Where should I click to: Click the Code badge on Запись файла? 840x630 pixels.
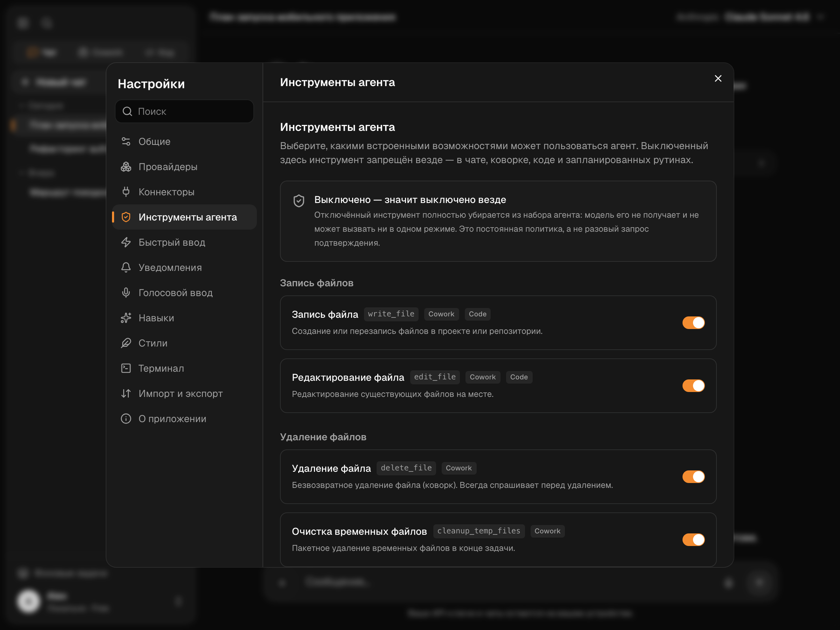point(477,314)
